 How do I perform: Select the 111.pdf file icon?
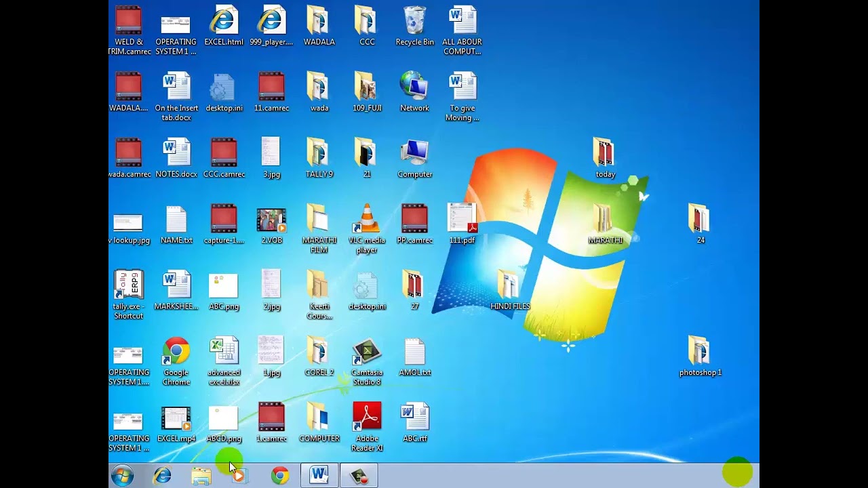tap(462, 224)
